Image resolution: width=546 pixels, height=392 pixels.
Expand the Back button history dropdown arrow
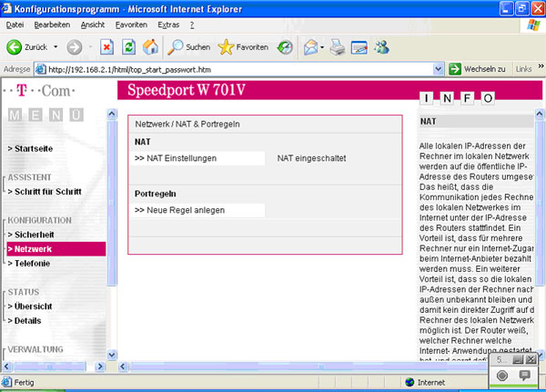[x=56, y=46]
